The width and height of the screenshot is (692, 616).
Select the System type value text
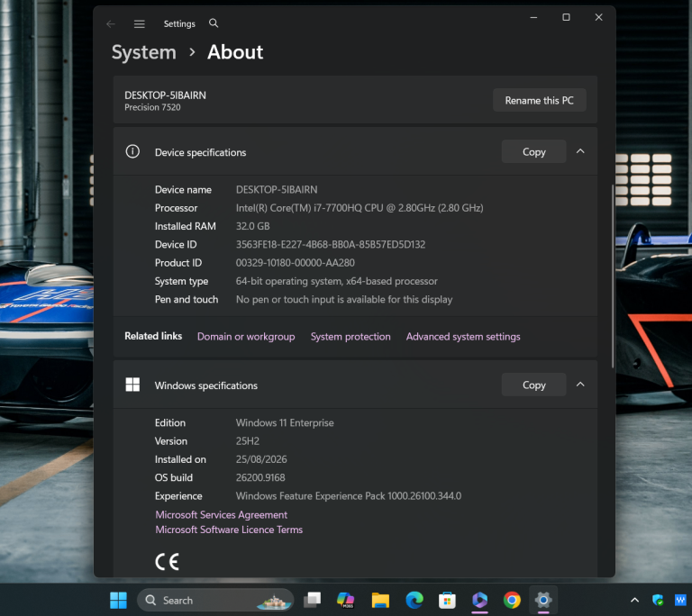point(337,281)
